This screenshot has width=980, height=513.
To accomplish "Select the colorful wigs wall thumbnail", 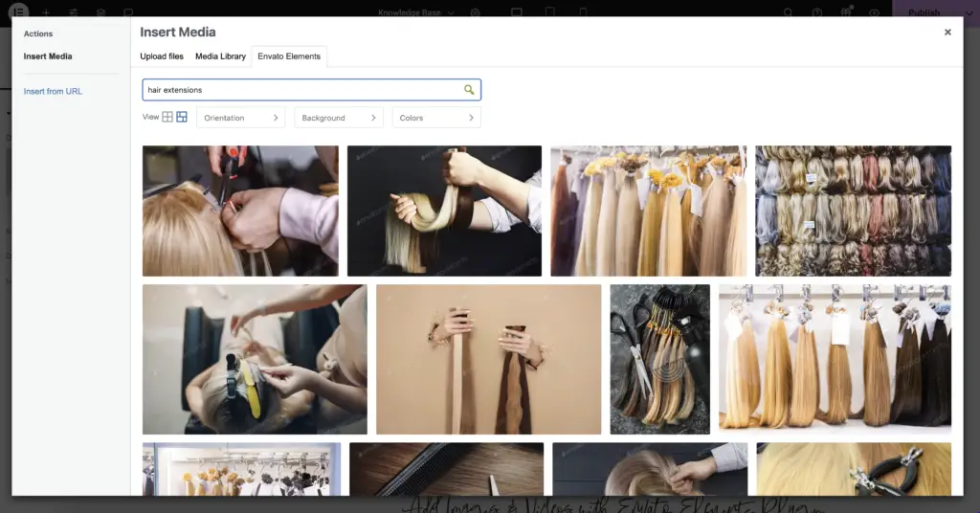I will (853, 211).
